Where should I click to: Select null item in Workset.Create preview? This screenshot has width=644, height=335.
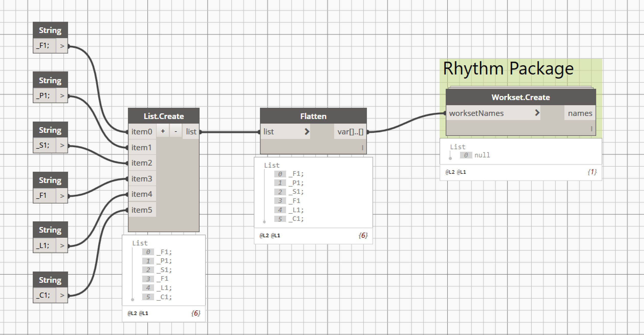482,155
